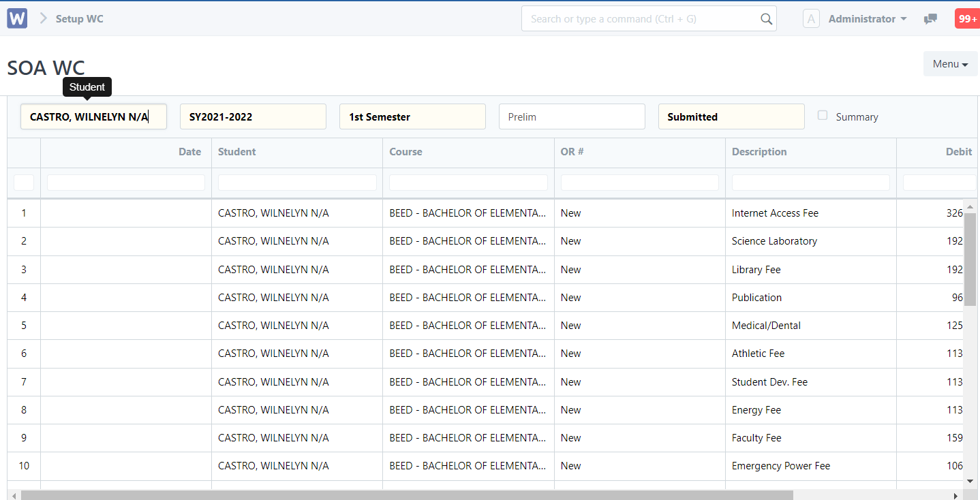Click the Administrator avatar icon

click(x=810, y=18)
